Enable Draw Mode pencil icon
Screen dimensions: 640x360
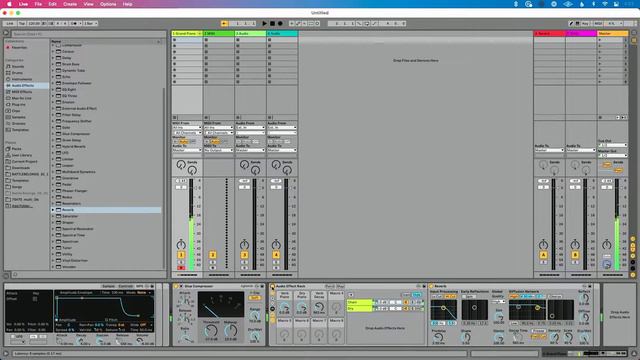571,24
